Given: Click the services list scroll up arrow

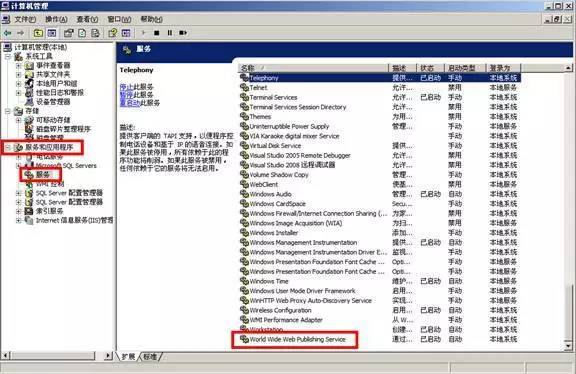Looking at the screenshot, I should point(568,68).
